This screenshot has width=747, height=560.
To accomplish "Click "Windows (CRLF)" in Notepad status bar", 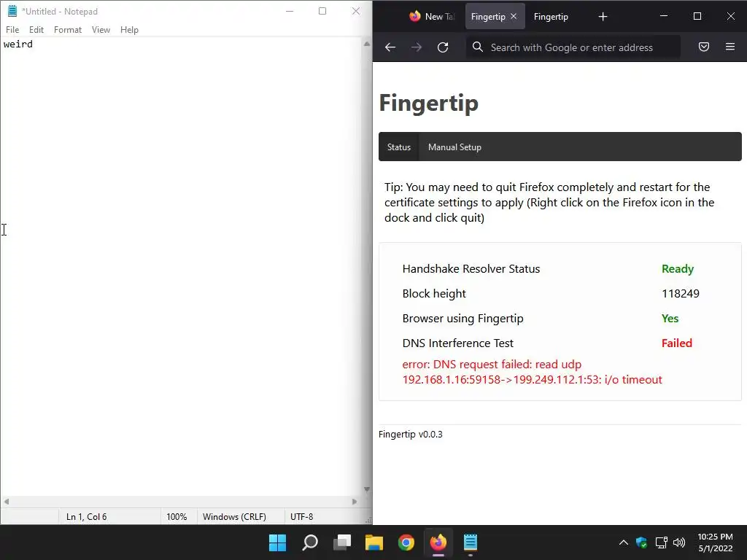I will click(234, 517).
